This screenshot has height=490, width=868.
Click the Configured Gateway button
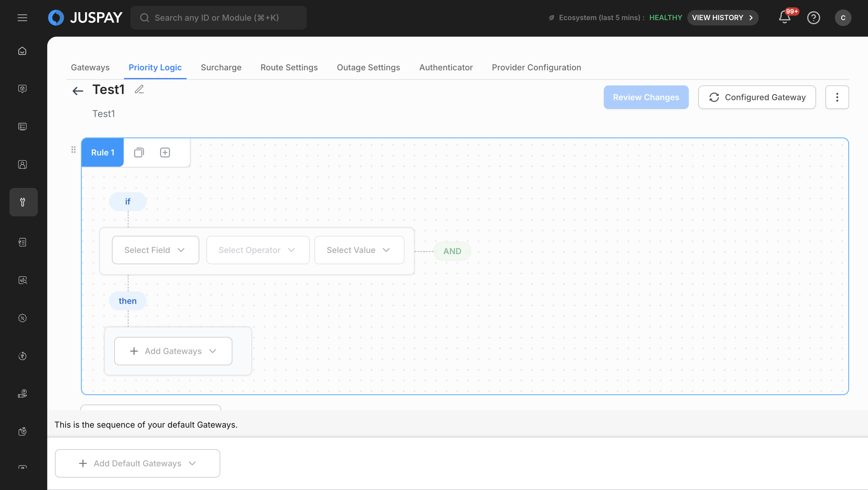pos(757,97)
